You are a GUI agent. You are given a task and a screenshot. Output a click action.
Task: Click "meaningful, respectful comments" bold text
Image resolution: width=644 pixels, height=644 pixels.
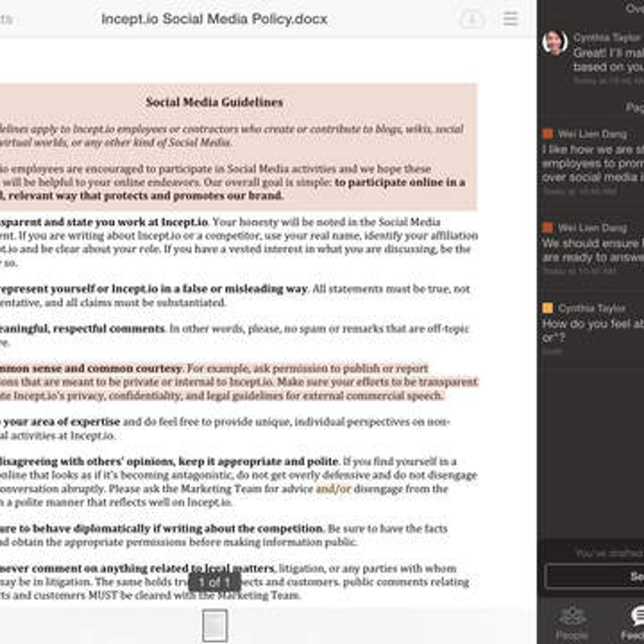82,328
